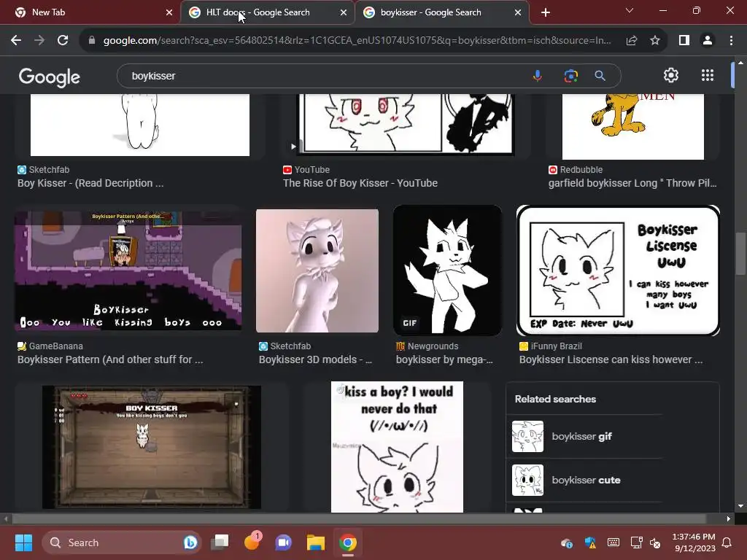Open the Boykisser 3D models Sketchfab title

[x=315, y=359]
